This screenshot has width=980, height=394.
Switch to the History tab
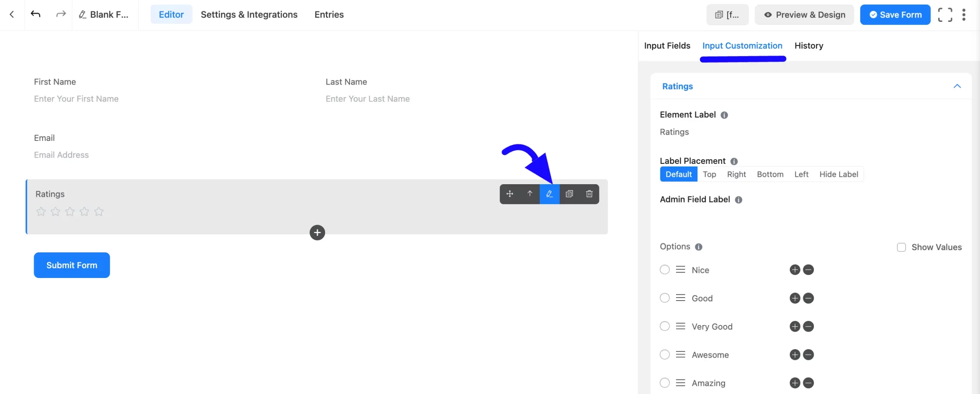click(808, 46)
